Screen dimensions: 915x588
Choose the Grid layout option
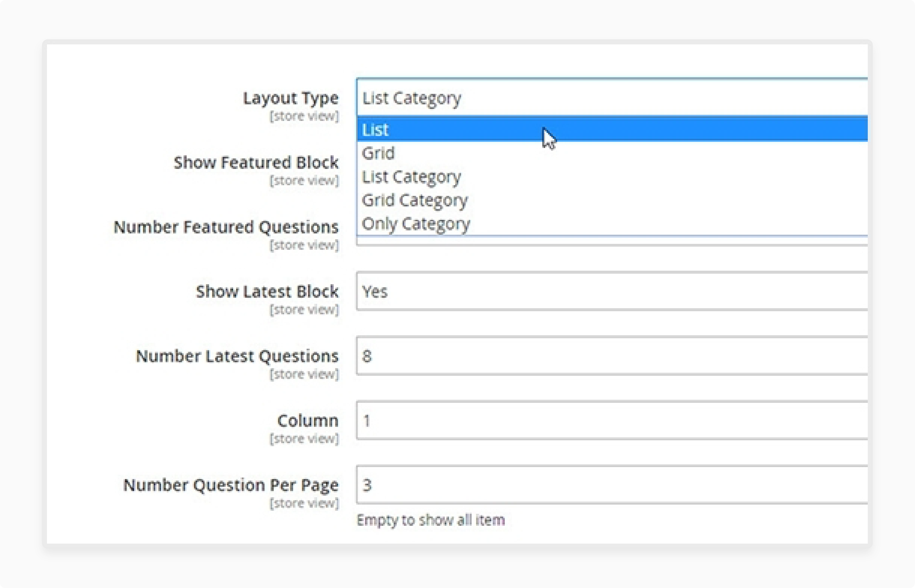[x=612, y=153]
